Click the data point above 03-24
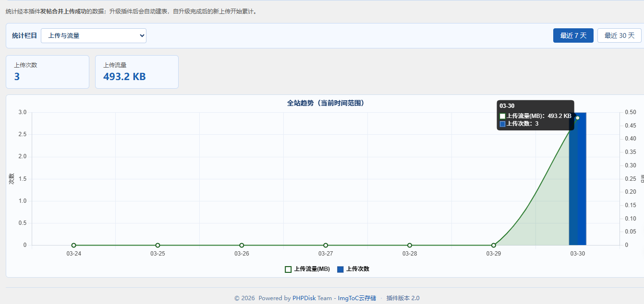The width and height of the screenshot is (644, 304). [73, 245]
